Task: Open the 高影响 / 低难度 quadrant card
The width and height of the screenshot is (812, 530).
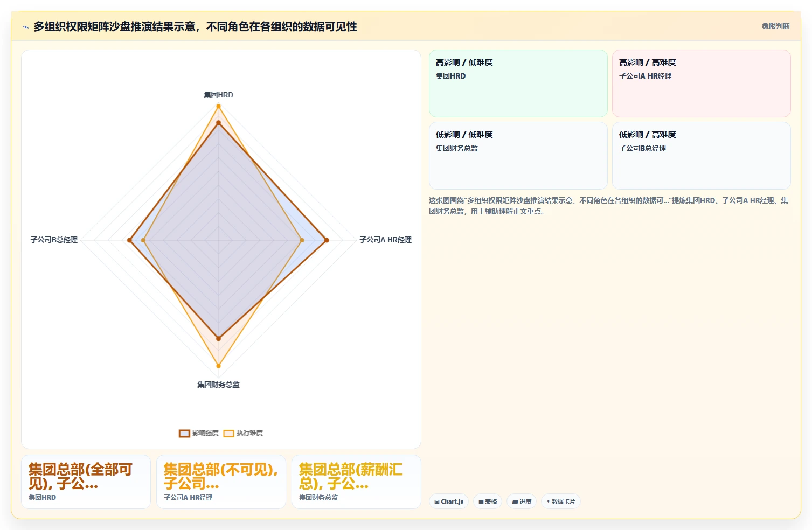Action: click(x=518, y=83)
